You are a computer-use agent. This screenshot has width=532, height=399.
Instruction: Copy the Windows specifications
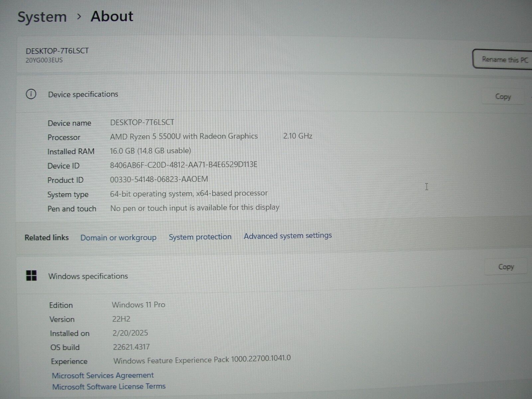pos(506,267)
